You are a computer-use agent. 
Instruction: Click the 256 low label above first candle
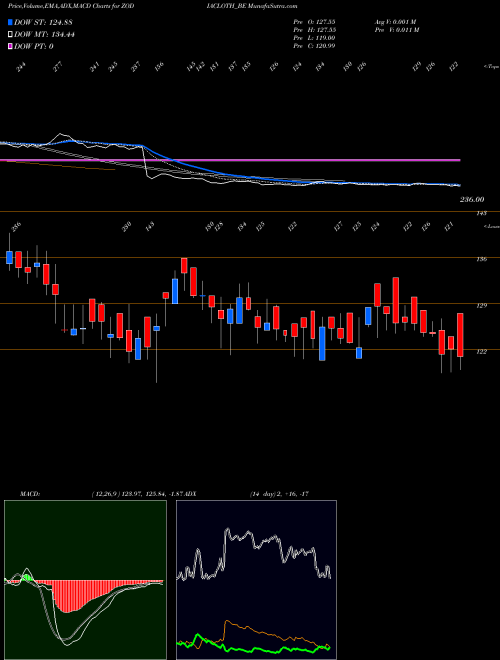[x=16, y=227]
